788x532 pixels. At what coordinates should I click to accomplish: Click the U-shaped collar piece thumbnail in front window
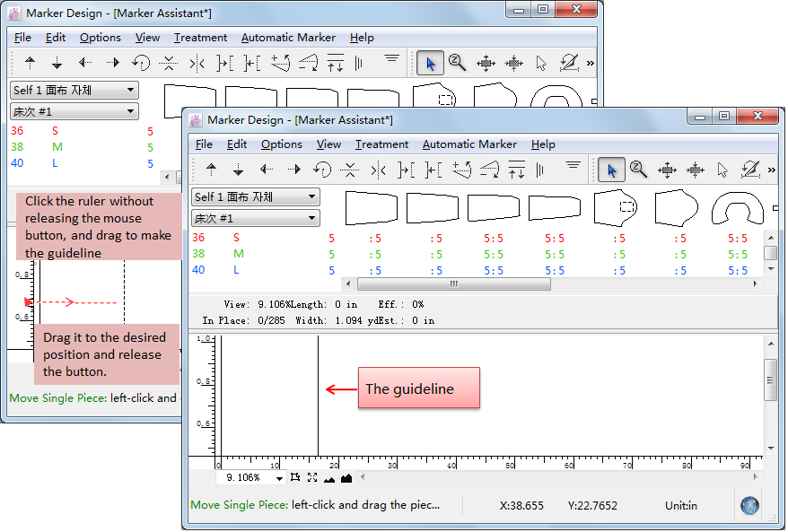click(x=737, y=208)
